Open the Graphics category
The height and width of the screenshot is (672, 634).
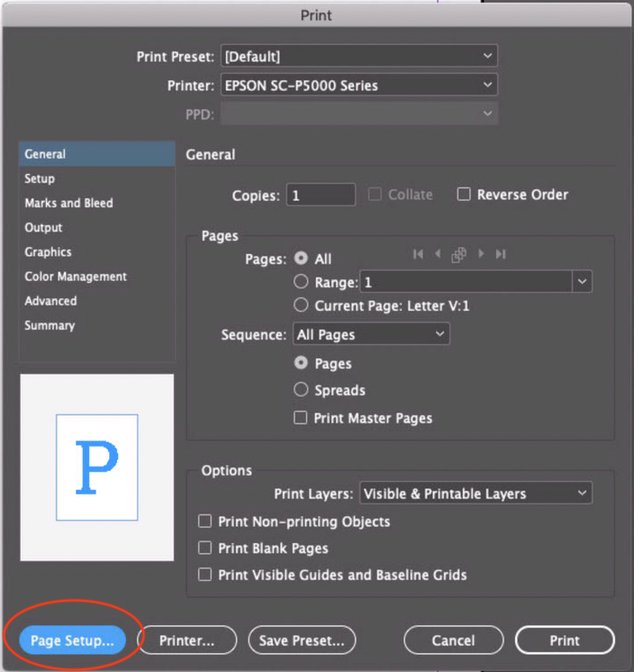pyautogui.click(x=97, y=251)
